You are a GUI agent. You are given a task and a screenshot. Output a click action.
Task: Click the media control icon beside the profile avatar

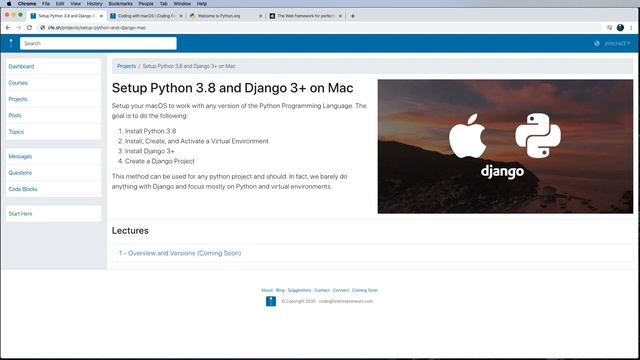(x=609, y=28)
